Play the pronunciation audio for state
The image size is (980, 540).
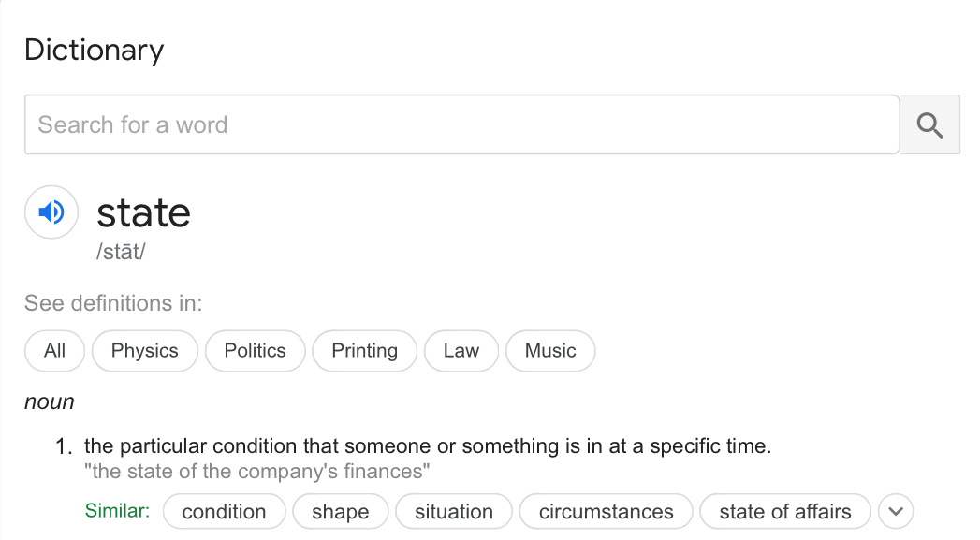51,212
